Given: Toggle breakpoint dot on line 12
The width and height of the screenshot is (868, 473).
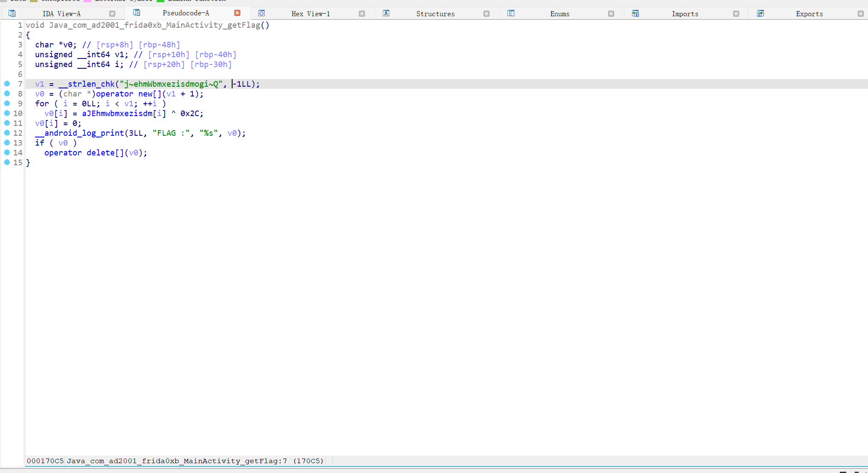Looking at the screenshot, I should (7, 133).
